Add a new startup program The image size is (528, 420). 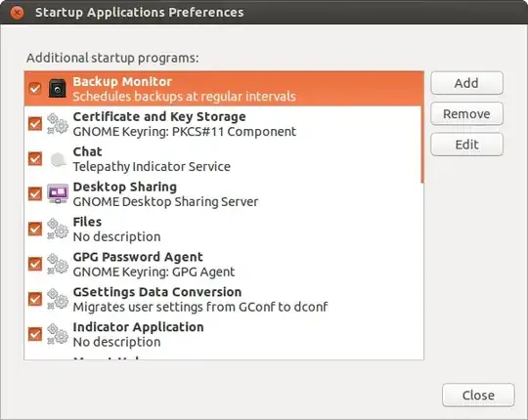pyautogui.click(x=466, y=83)
